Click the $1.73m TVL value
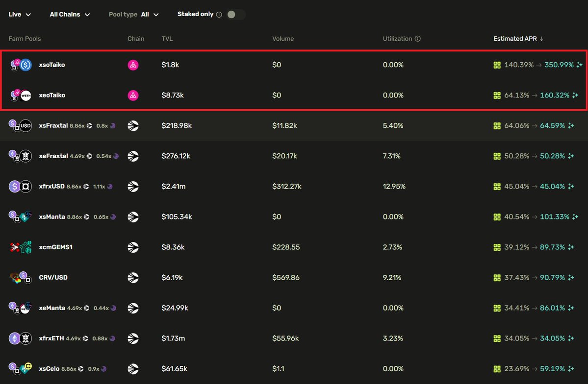The width and height of the screenshot is (588, 384). point(173,338)
